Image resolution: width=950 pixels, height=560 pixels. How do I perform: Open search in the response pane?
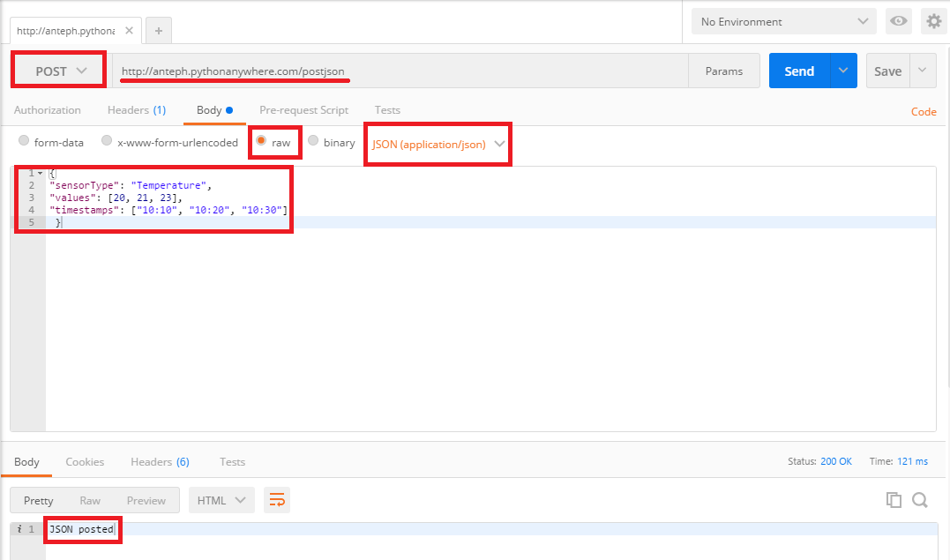pos(920,499)
